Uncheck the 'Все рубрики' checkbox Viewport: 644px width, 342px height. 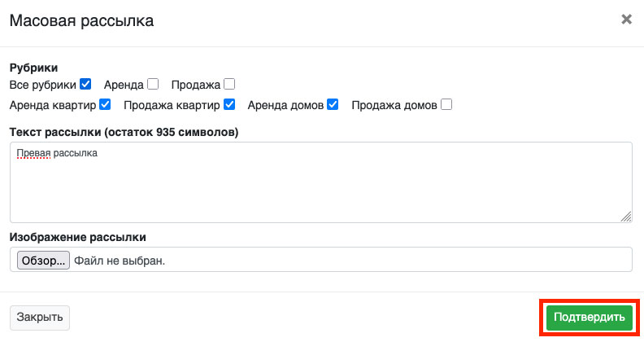[85, 84]
